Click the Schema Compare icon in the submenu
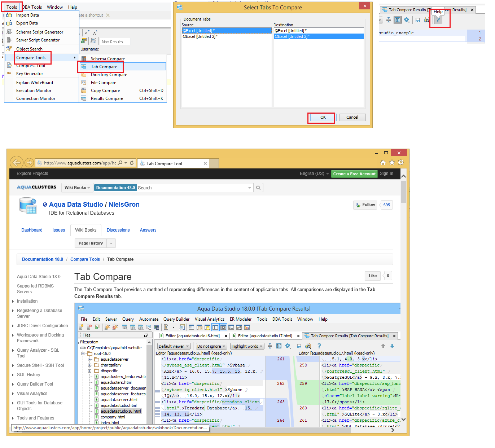 point(84,58)
